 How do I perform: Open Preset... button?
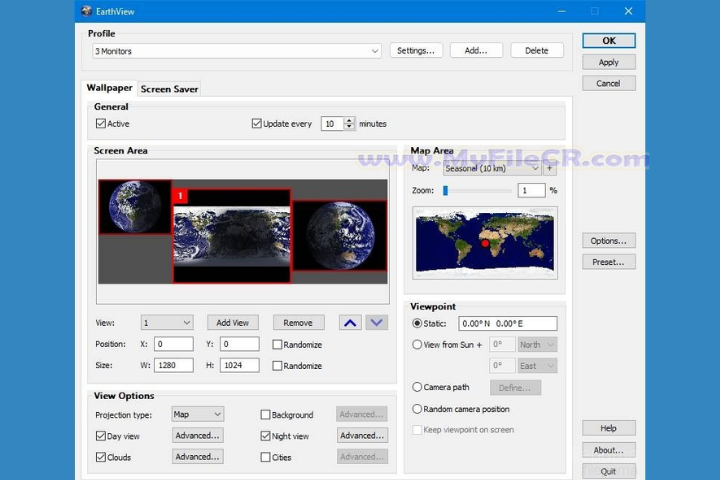click(x=609, y=262)
